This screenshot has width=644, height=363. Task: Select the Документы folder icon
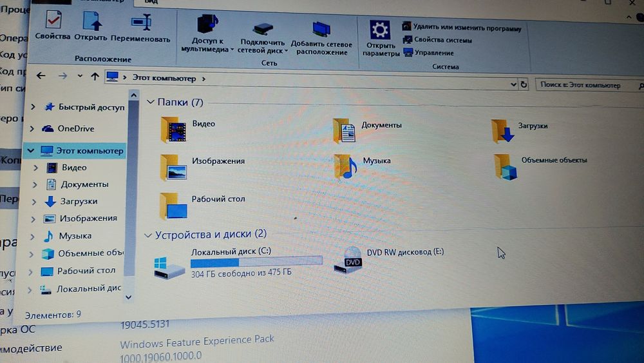(344, 131)
